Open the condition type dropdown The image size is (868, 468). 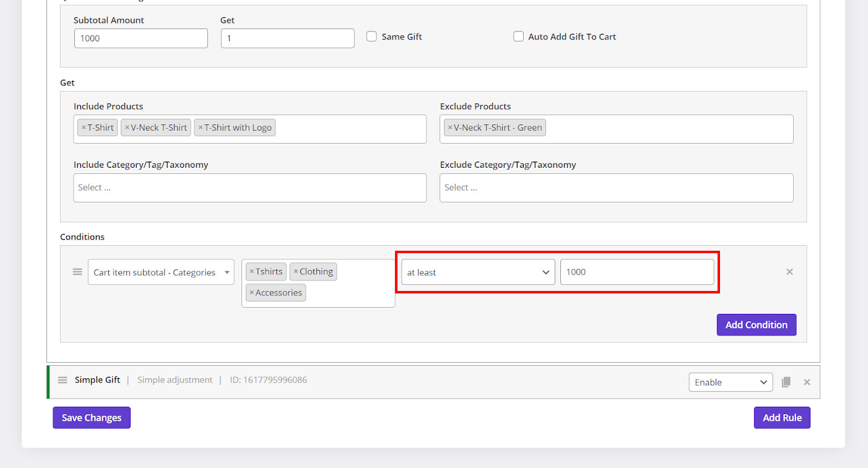[x=161, y=272]
